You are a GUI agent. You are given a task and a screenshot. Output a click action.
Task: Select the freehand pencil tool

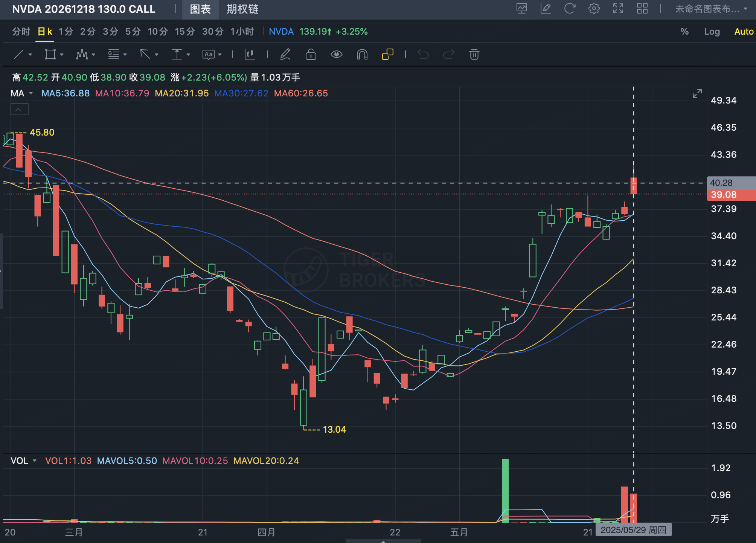click(x=285, y=55)
